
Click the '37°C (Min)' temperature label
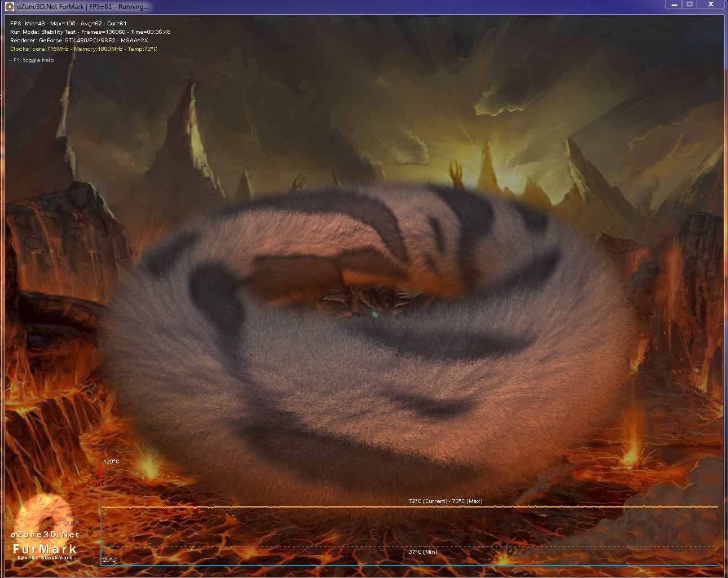click(x=423, y=552)
